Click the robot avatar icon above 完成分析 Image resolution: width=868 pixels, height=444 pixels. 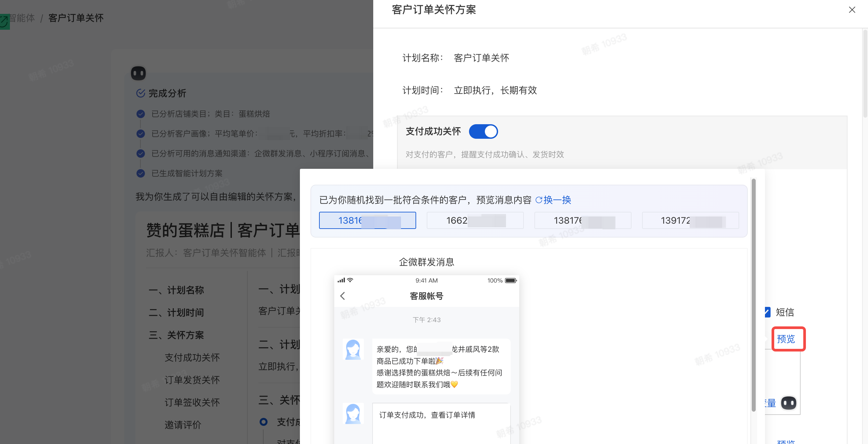[x=138, y=73]
